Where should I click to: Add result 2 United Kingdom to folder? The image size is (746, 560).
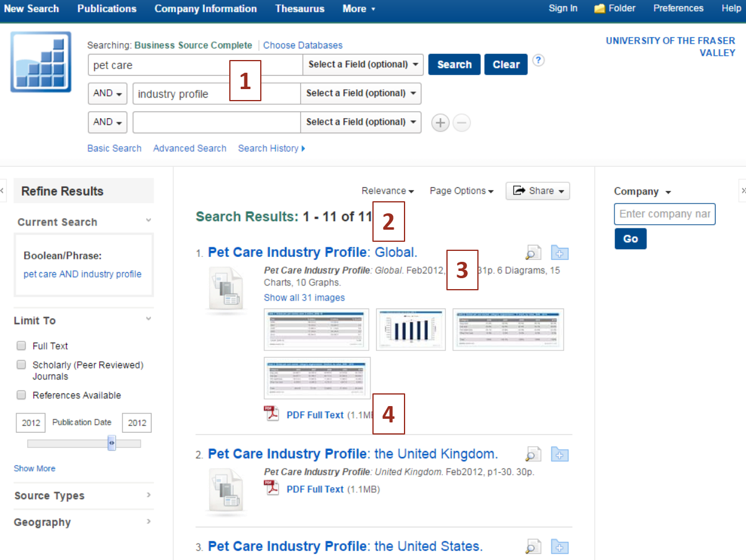point(560,455)
